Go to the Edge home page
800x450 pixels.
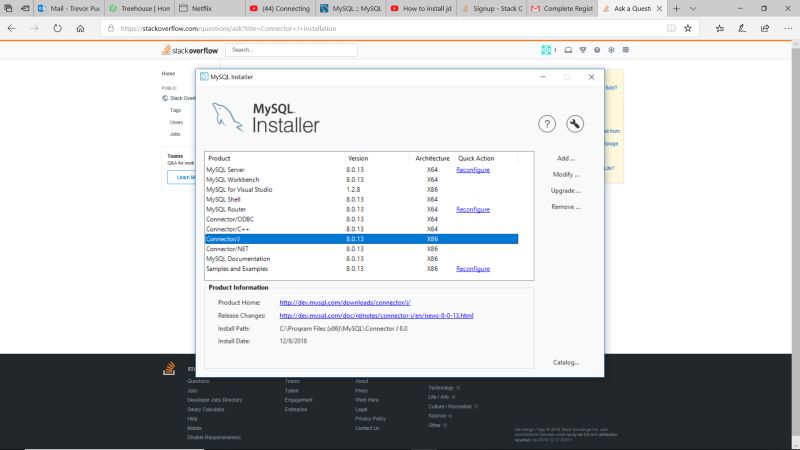pos(80,29)
